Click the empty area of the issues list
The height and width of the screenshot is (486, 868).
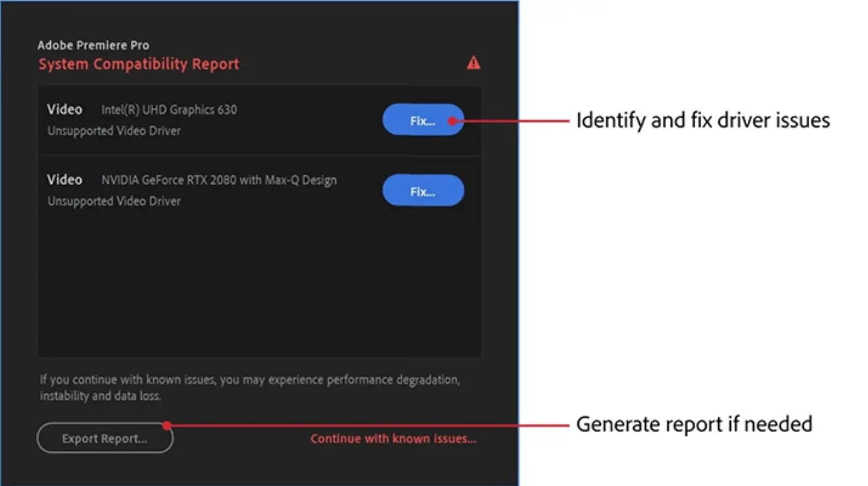(x=259, y=283)
